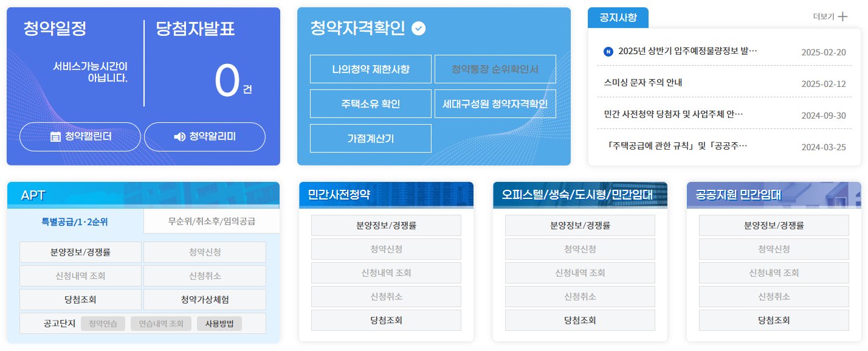Click the speaker icon on 청약알리미 button
Image resolution: width=868 pixels, height=351 pixels.
tap(177, 136)
